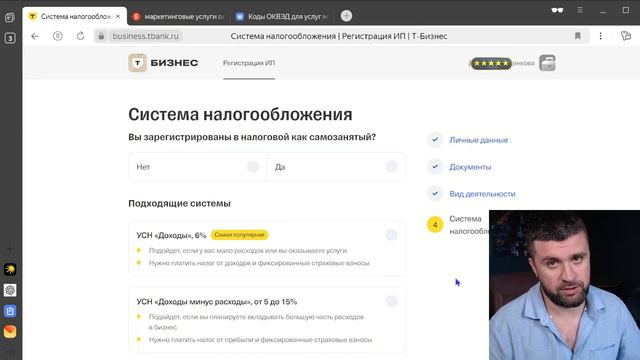640x360 pixels.
Task: Open the Регистрация ИП header tab
Action: 249,63
